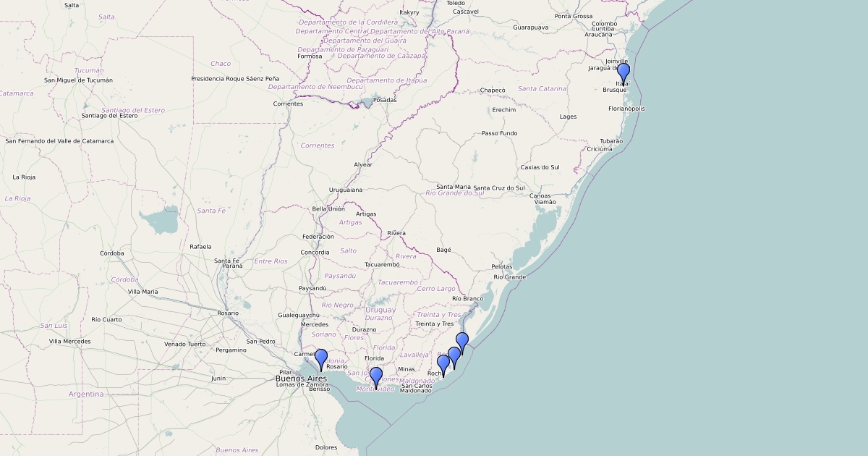Click the Bagé label
This screenshot has height=456, width=868.
click(443, 250)
